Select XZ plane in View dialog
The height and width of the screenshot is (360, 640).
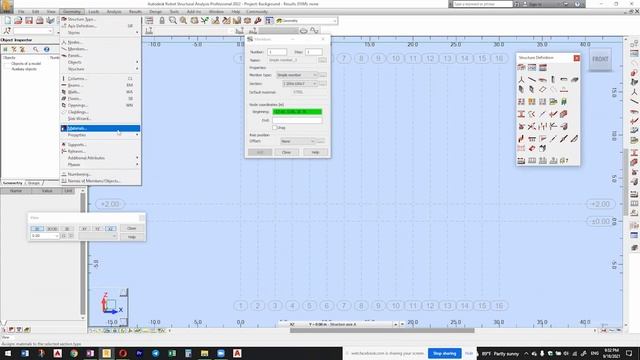[x=110, y=229]
